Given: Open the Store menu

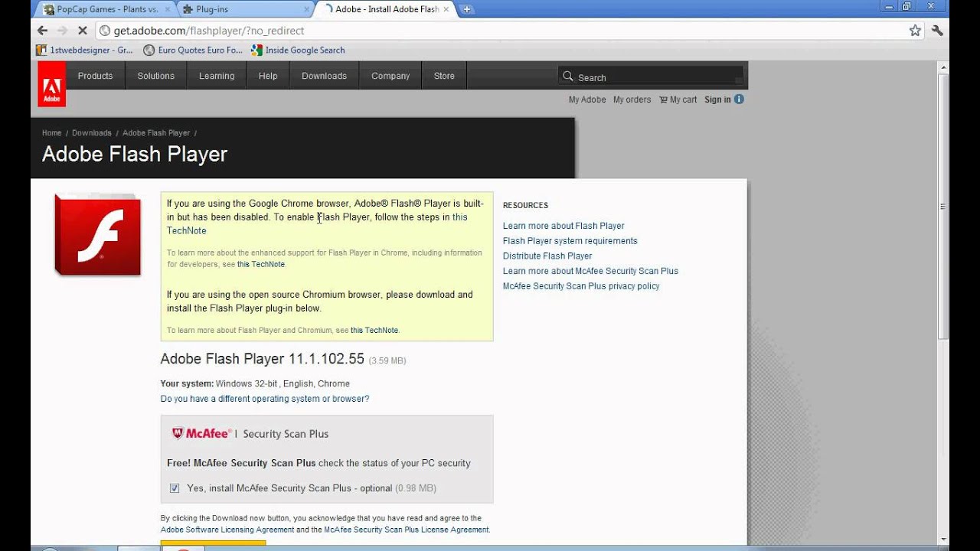Looking at the screenshot, I should (x=444, y=76).
